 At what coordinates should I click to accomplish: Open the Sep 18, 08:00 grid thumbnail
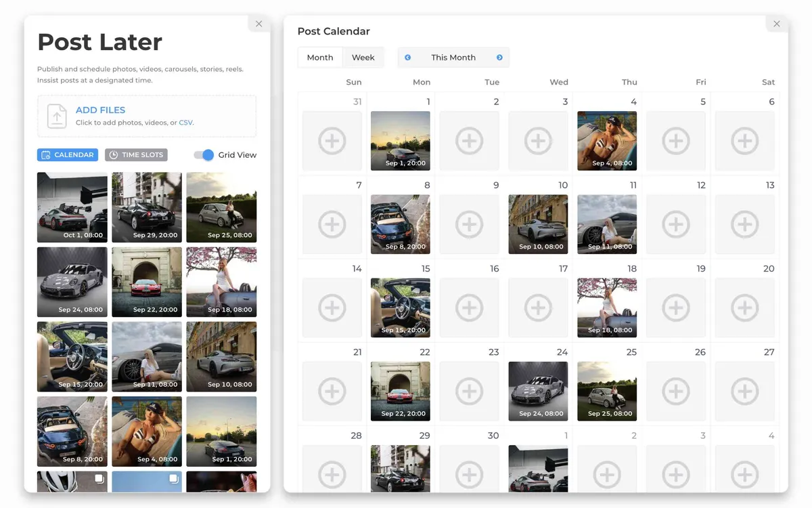coord(221,282)
